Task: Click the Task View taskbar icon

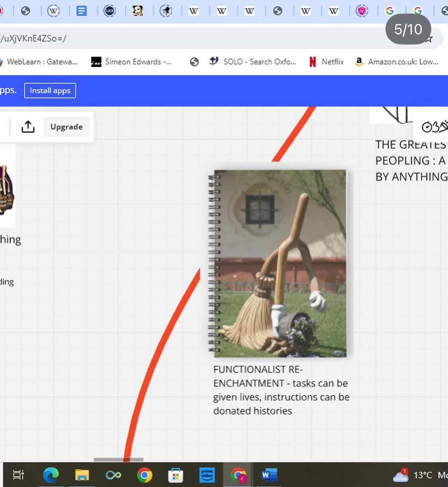Action: tap(18, 475)
